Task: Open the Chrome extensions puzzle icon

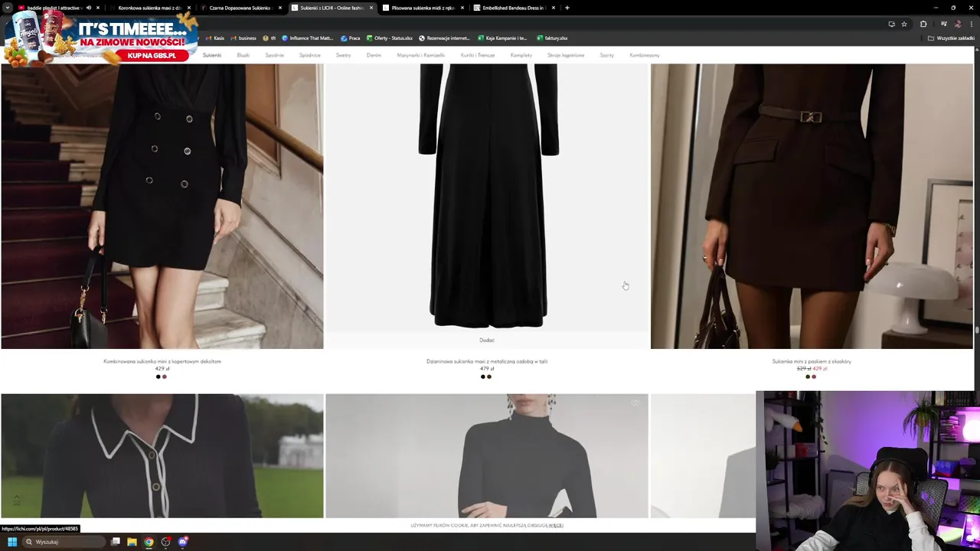Action: [x=923, y=24]
